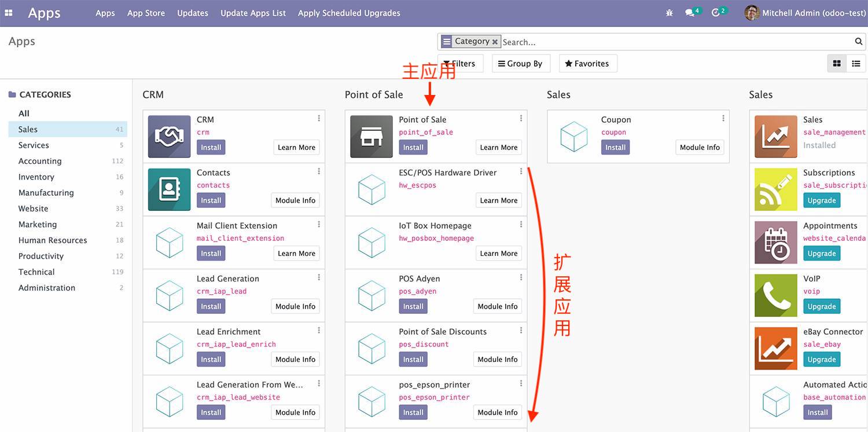Image resolution: width=868 pixels, height=432 pixels.
Task: Install the Coupon module
Action: click(615, 148)
